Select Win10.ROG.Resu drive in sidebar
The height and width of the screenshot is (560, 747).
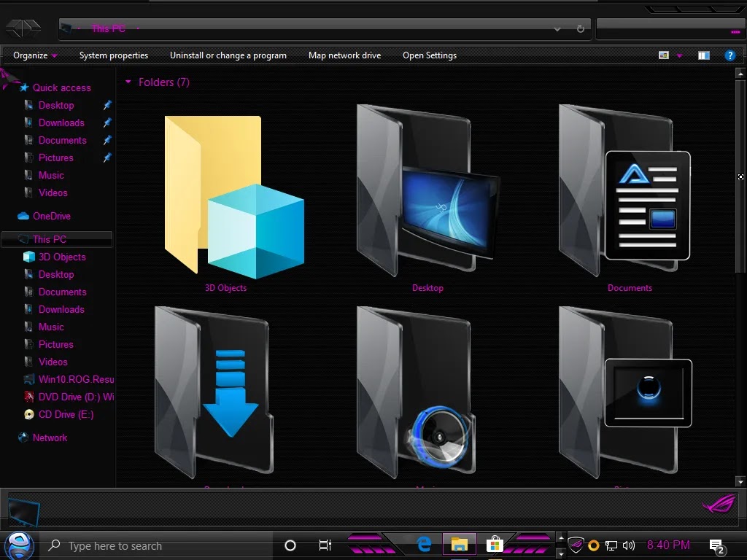76,379
